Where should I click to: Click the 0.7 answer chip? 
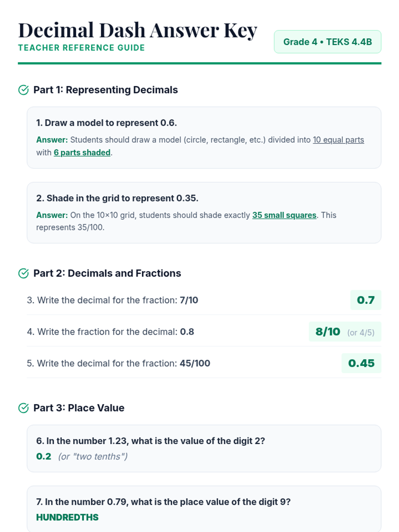pos(365,300)
